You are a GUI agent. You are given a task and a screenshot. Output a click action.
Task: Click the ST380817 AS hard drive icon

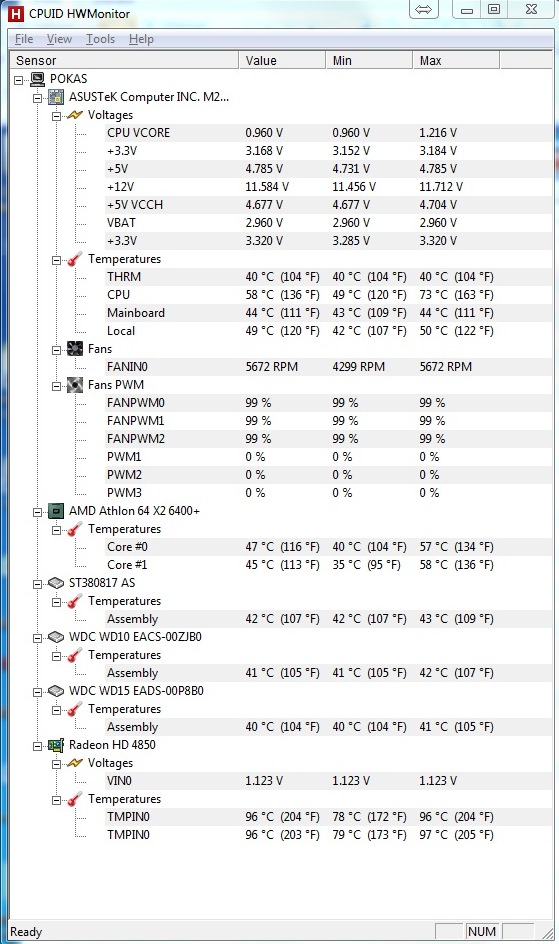point(56,583)
